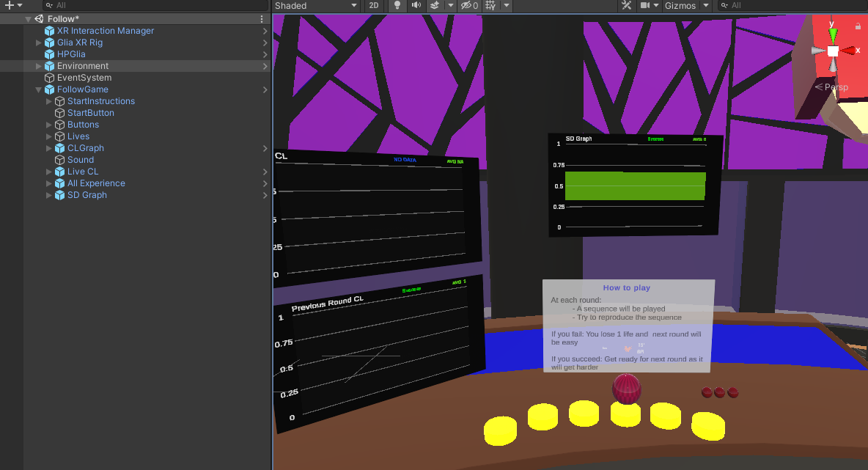
Task: Toggle scene lighting with the lightbulb icon
Action: [x=397, y=6]
